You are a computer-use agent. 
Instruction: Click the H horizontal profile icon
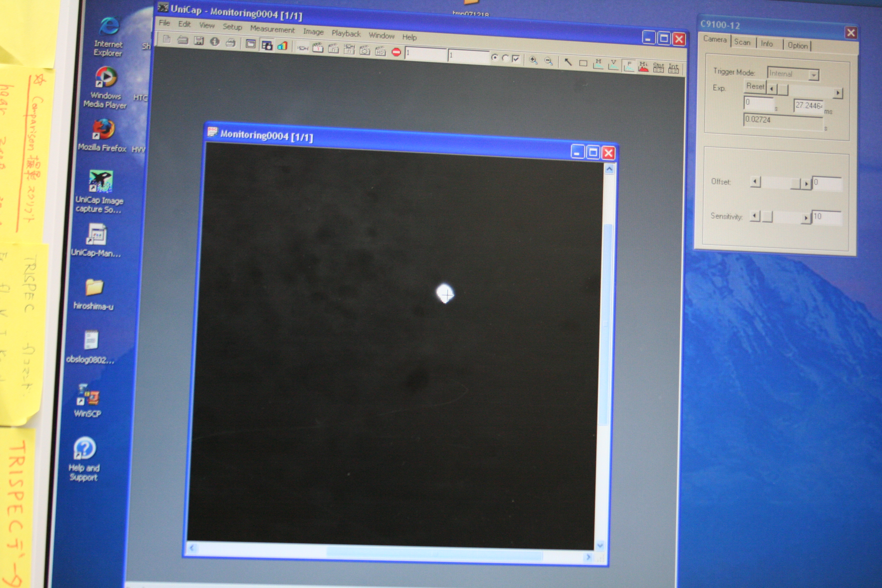click(x=598, y=64)
